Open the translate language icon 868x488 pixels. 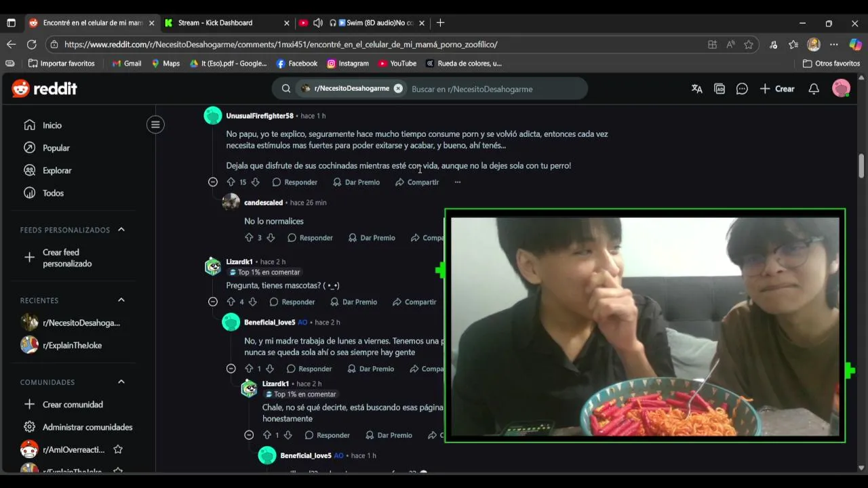pyautogui.click(x=696, y=89)
